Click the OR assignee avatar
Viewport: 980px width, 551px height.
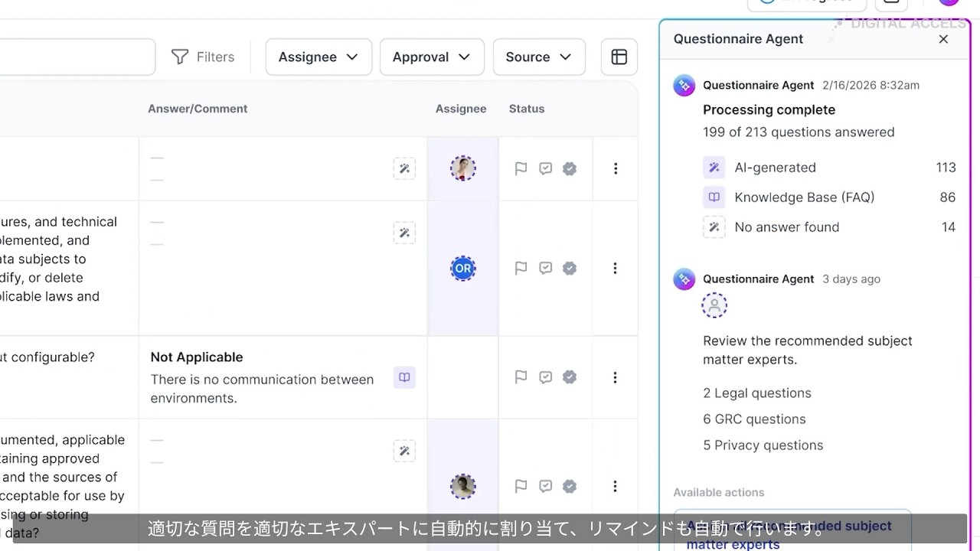(462, 269)
